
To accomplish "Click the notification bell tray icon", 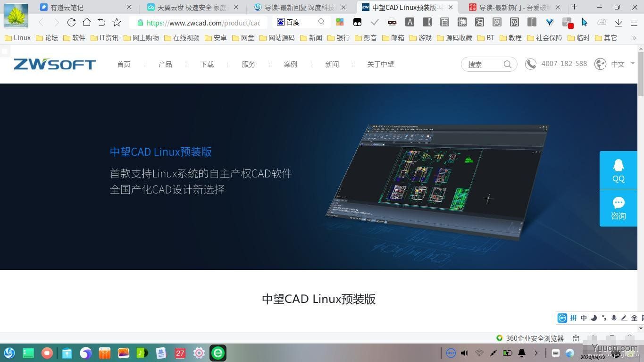I will (x=522, y=353).
